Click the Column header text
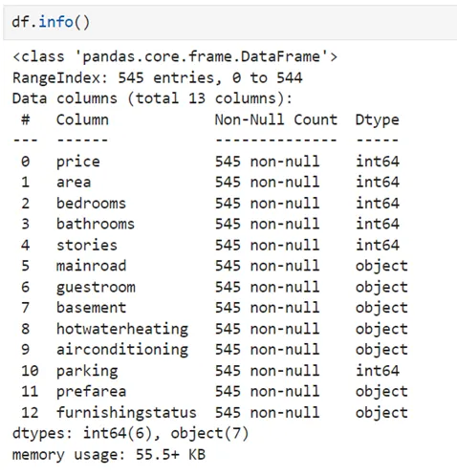This screenshot has height=476, width=457. pos(82,120)
